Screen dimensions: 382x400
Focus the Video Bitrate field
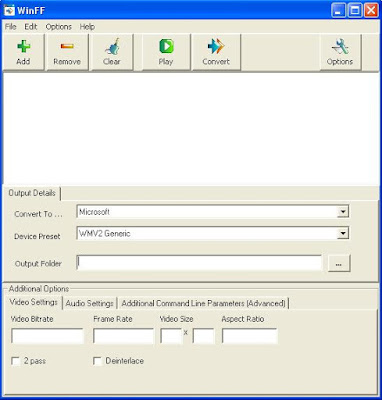point(47,336)
